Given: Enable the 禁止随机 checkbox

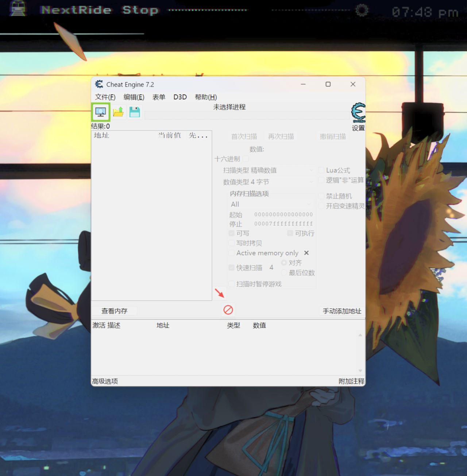Looking at the screenshot, I should click(x=321, y=196).
